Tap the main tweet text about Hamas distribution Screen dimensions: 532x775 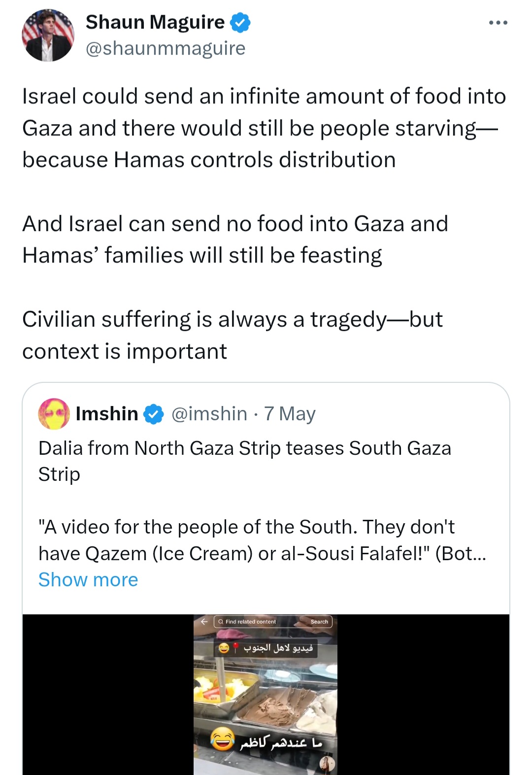click(x=264, y=128)
